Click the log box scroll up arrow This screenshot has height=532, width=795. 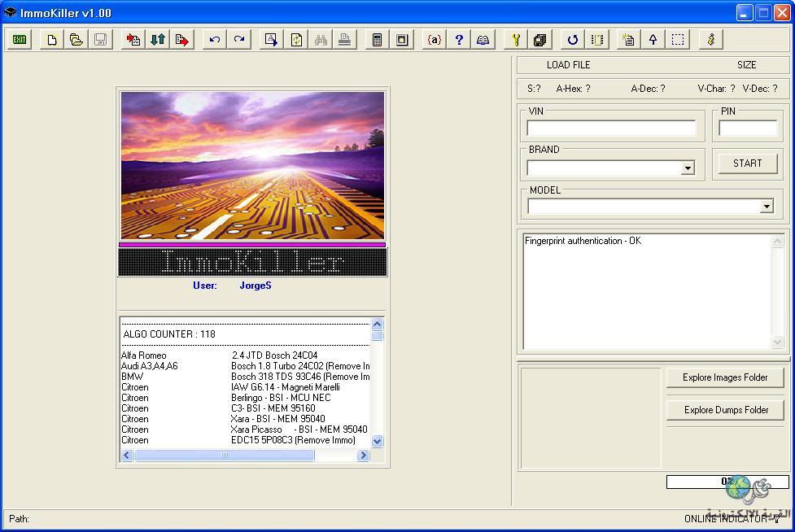coord(777,242)
